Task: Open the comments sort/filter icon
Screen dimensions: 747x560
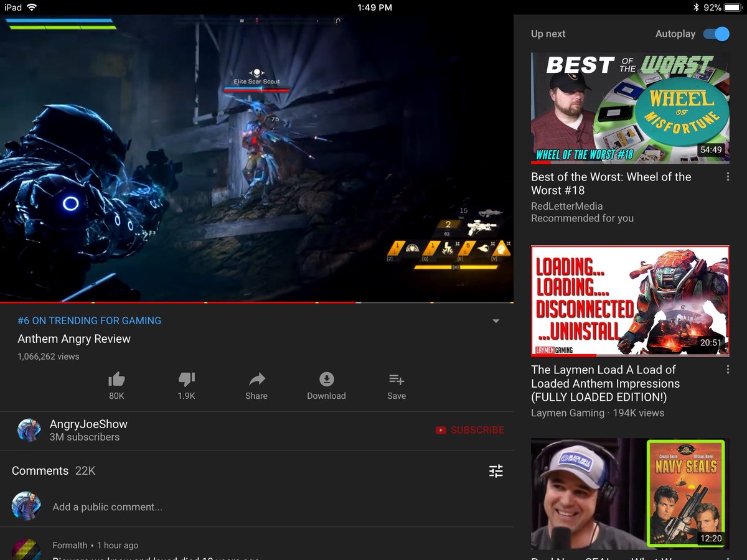Action: (496, 471)
